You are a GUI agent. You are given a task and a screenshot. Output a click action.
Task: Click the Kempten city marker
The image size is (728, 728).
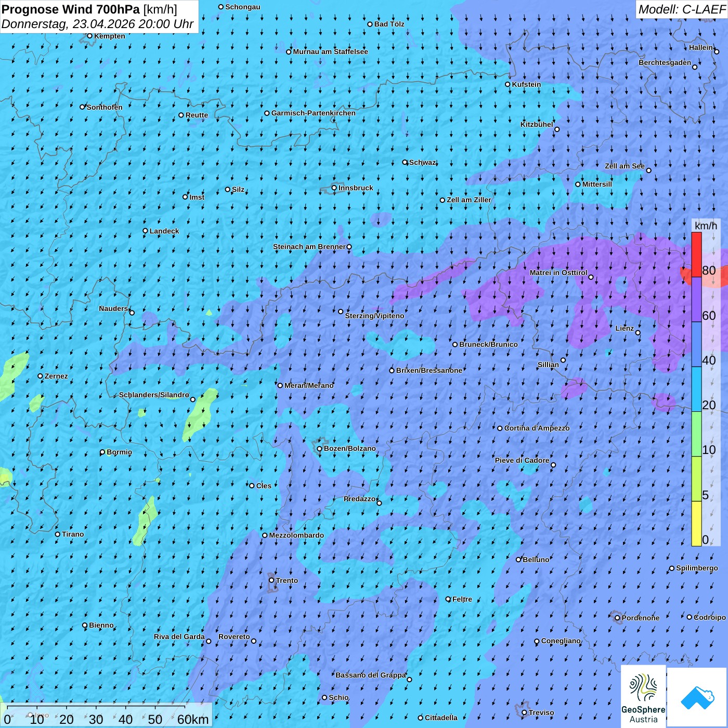[89, 36]
